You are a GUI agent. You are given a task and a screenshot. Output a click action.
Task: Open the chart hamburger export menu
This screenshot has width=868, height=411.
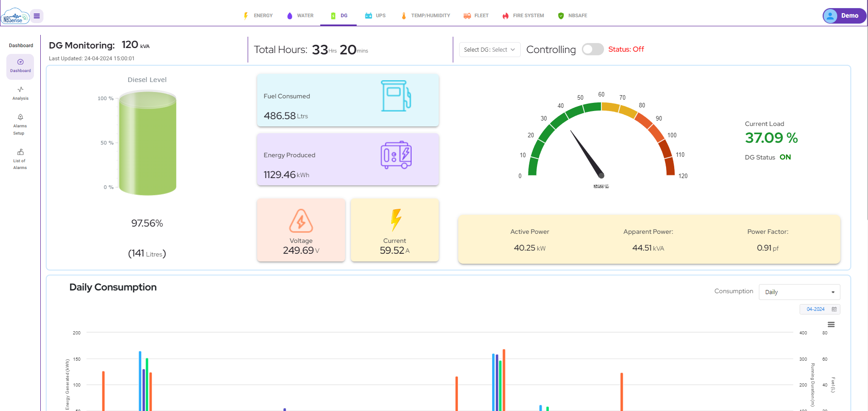(x=831, y=324)
